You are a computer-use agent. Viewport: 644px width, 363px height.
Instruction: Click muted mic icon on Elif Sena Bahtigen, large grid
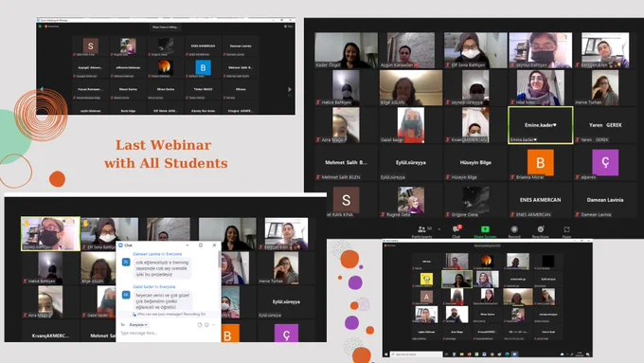pyautogui.click(x=448, y=65)
